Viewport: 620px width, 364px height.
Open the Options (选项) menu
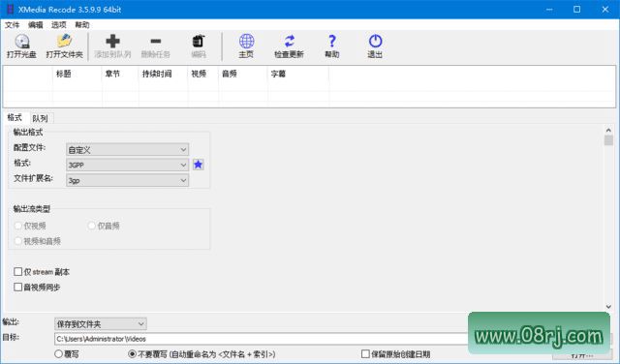[58, 25]
